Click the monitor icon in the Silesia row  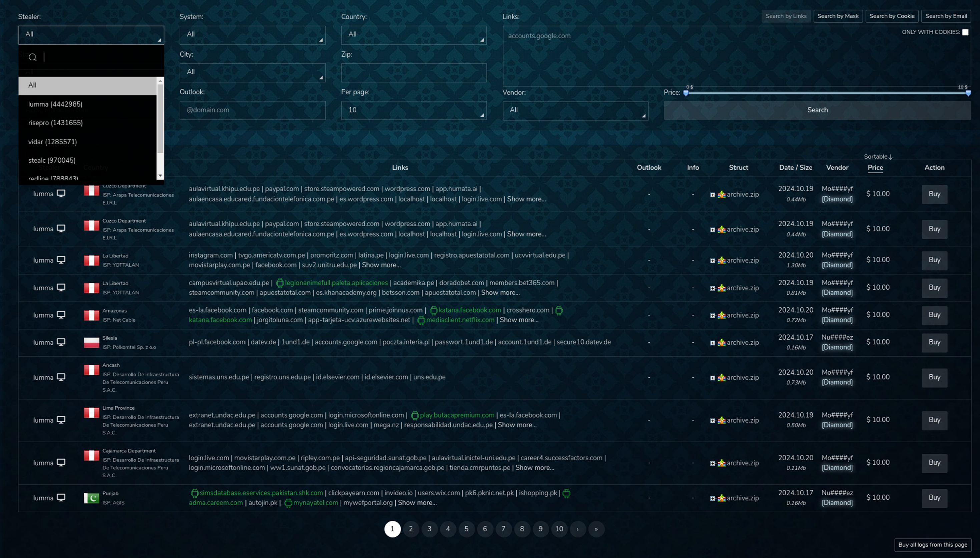[61, 342]
